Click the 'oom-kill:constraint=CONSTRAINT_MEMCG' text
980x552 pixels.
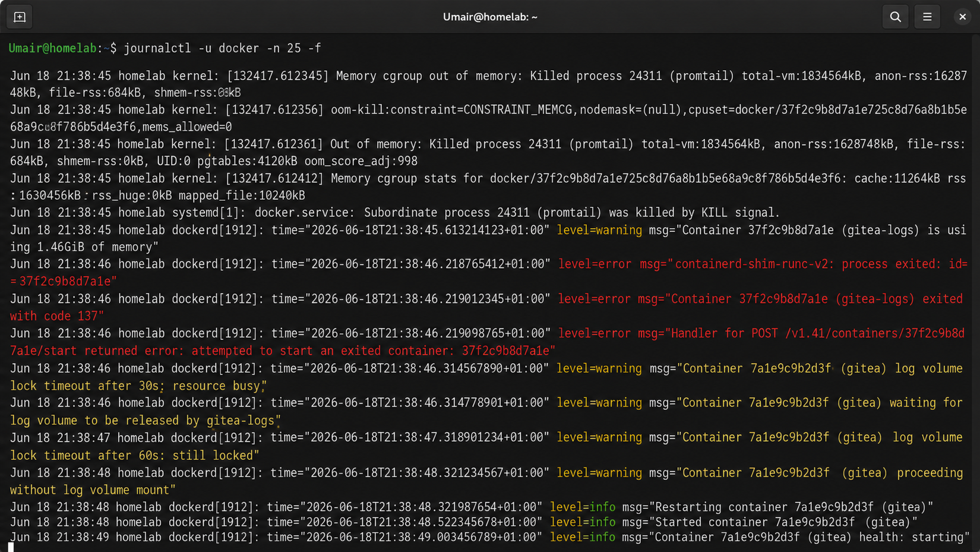pos(453,110)
